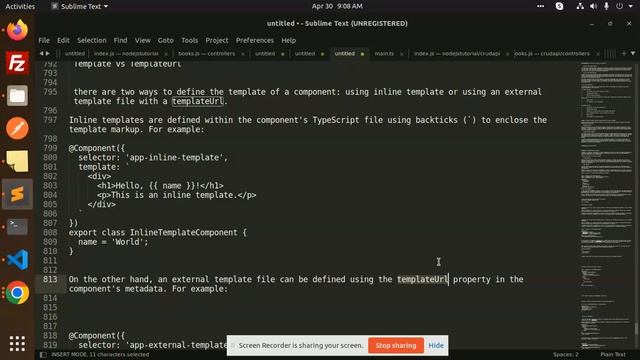This screenshot has height=360, width=640.
Task: Open the Edit menu
Action: pyautogui.click(x=63, y=40)
